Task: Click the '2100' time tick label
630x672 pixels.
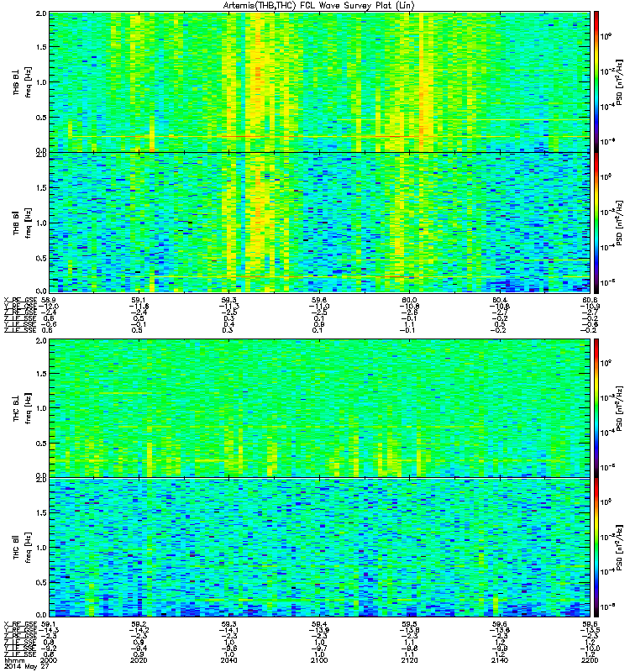Action: pyautogui.click(x=319, y=660)
